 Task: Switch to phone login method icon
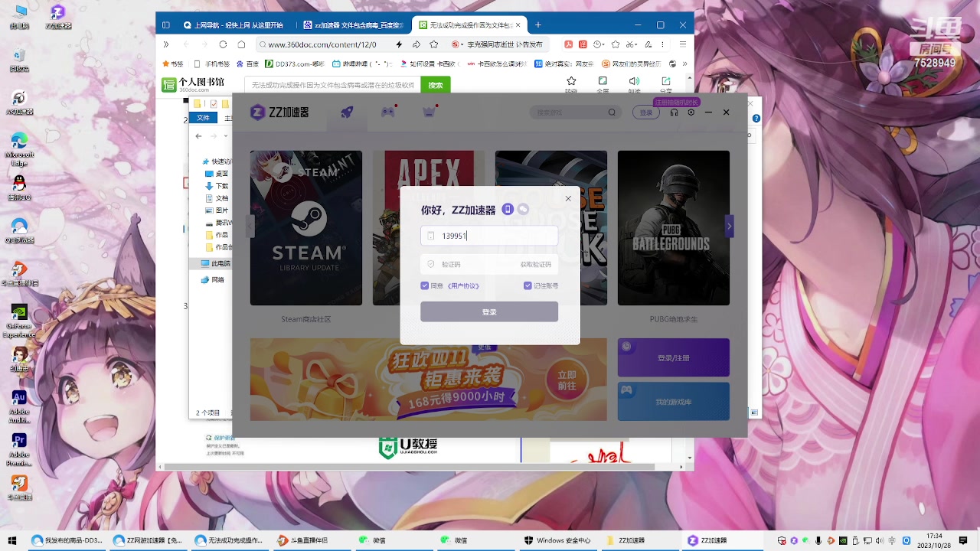pyautogui.click(x=508, y=209)
